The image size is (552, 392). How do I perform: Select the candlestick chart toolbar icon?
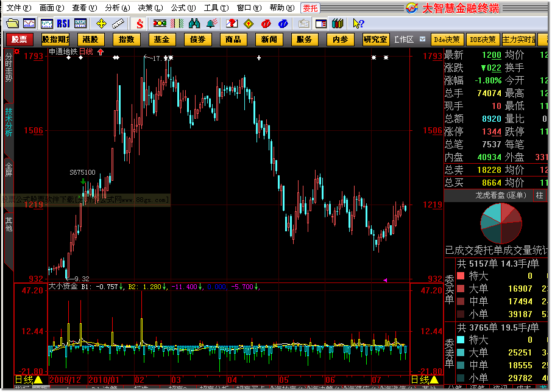click(x=46, y=24)
